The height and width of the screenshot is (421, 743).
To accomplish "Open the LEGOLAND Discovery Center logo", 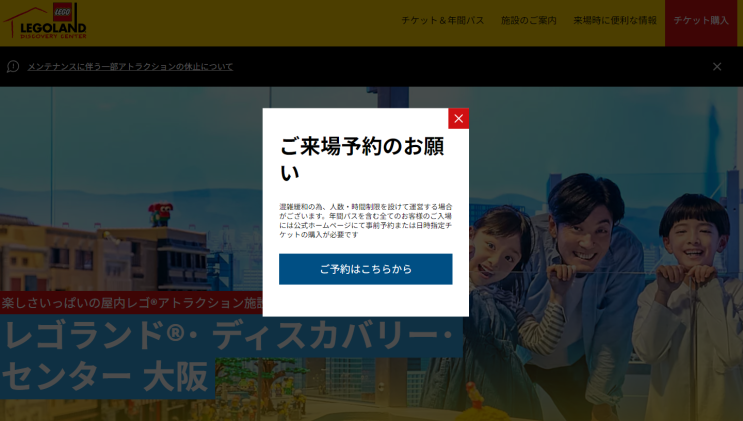I will click(45, 21).
